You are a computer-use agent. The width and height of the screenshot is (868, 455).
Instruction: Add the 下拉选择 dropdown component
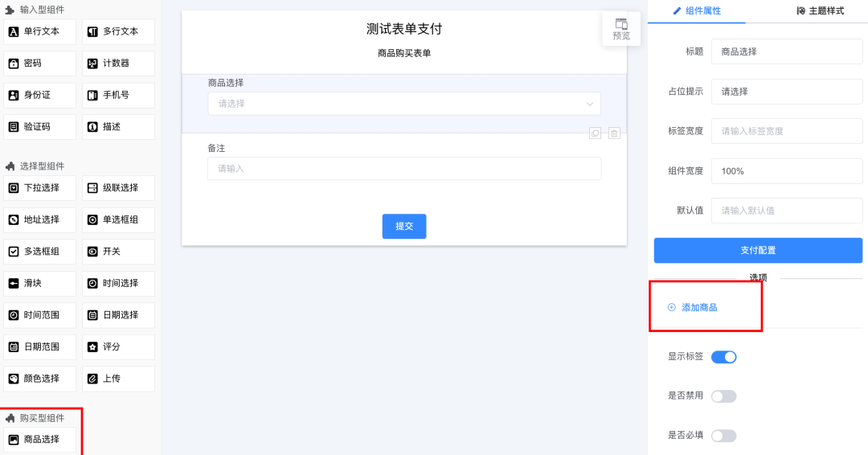(x=40, y=188)
